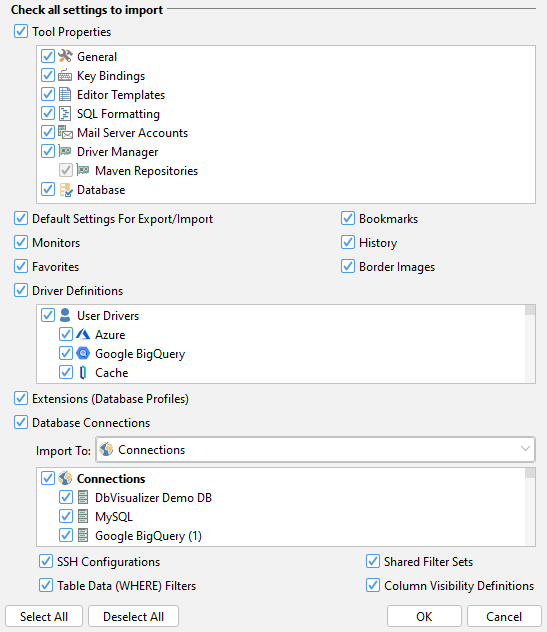Click the Mail Server Accounts envelope icon
The image size is (547, 632).
coord(65,132)
